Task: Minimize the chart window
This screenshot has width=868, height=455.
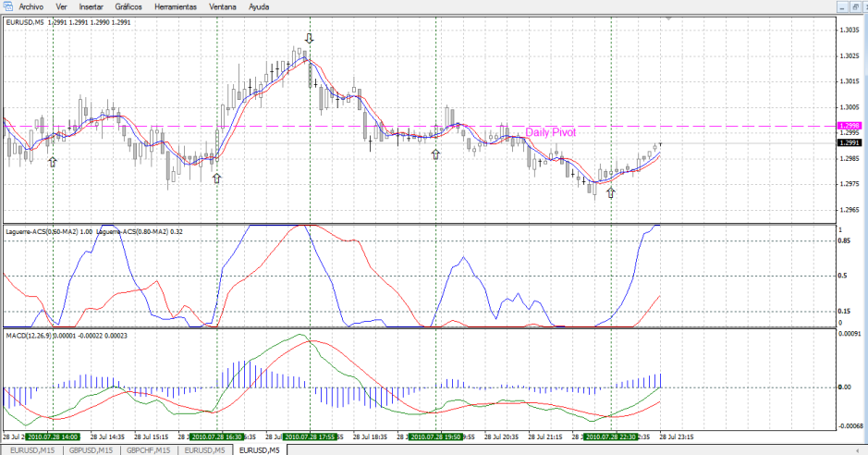Action: [842, 6]
